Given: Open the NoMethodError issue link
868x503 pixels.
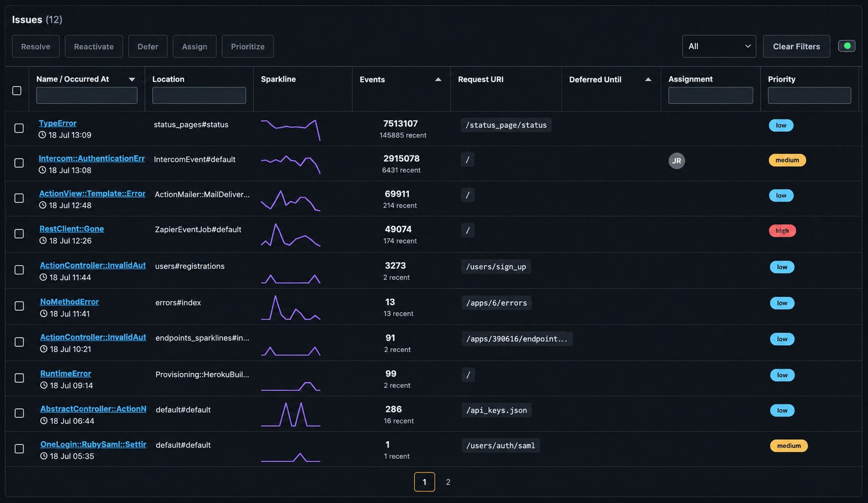Looking at the screenshot, I should pyautogui.click(x=70, y=302).
